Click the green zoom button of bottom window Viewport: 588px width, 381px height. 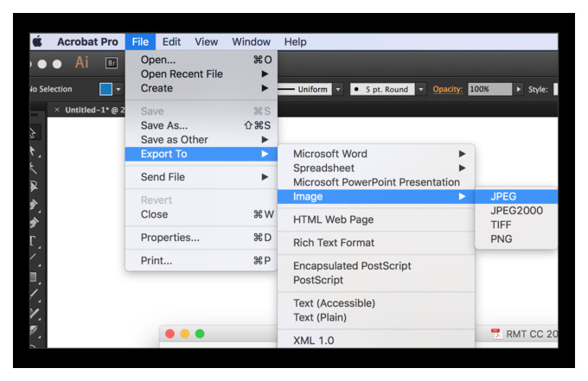pos(200,333)
